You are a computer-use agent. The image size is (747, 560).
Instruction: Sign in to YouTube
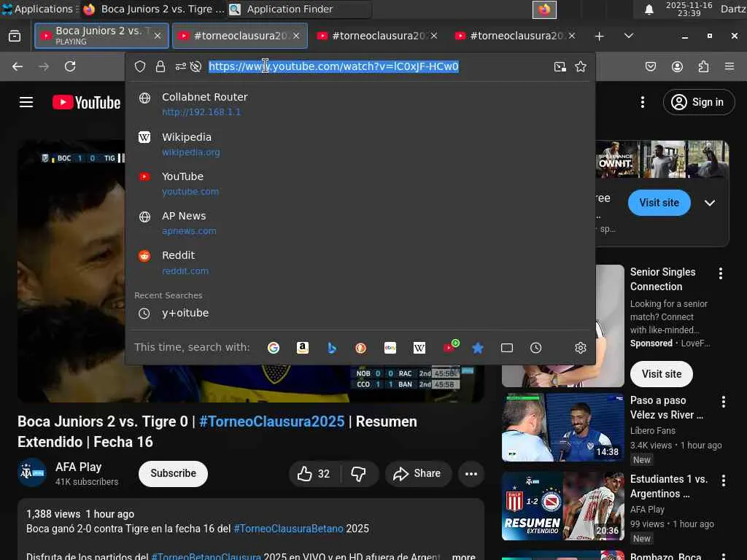pos(699,102)
